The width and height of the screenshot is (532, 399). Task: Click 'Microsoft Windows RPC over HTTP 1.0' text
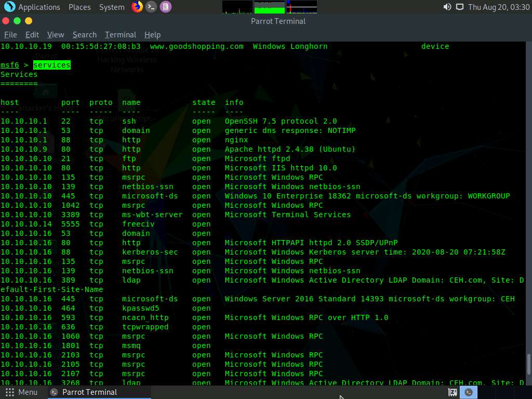click(x=307, y=317)
